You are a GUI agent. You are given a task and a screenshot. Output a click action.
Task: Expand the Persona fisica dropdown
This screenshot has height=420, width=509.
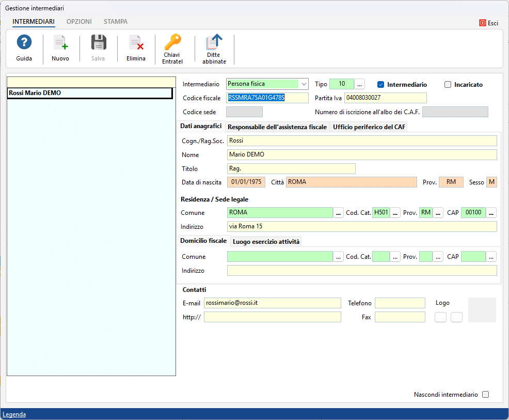[x=304, y=84]
